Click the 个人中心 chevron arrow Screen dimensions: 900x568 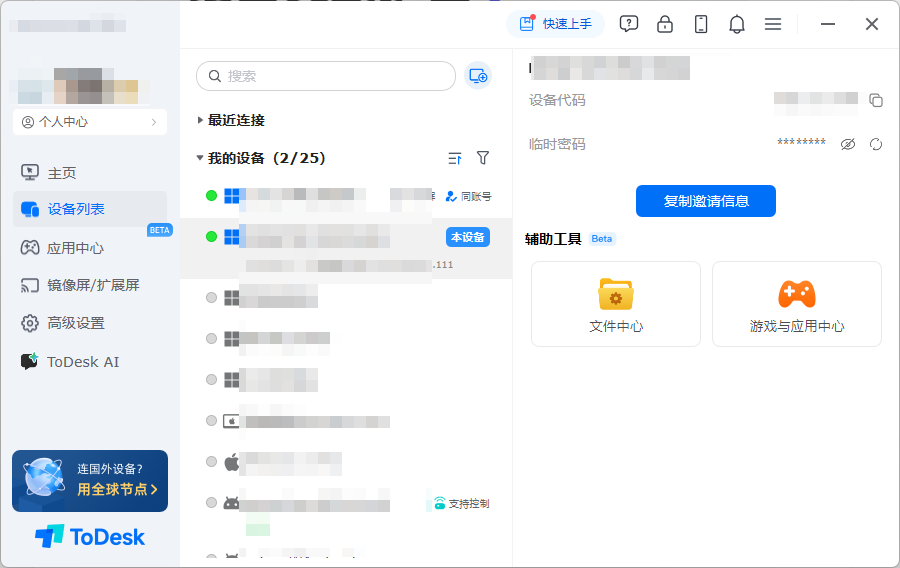pos(153,122)
